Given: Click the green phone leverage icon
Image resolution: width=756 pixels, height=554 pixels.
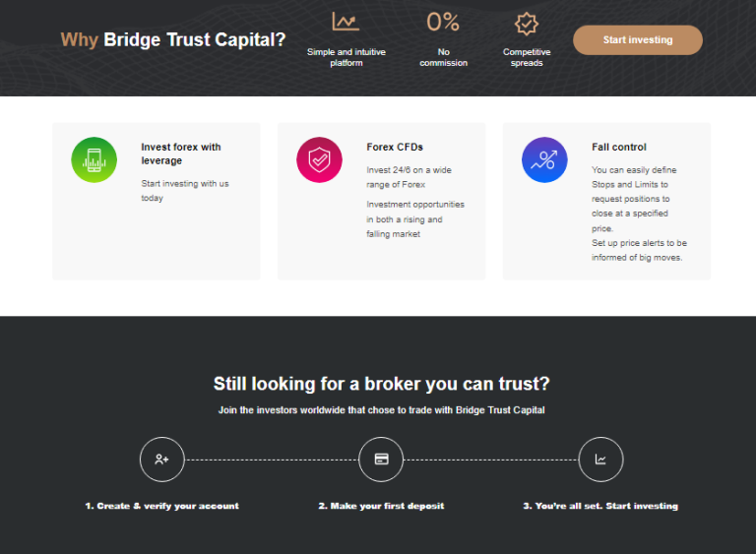Looking at the screenshot, I should (94, 159).
